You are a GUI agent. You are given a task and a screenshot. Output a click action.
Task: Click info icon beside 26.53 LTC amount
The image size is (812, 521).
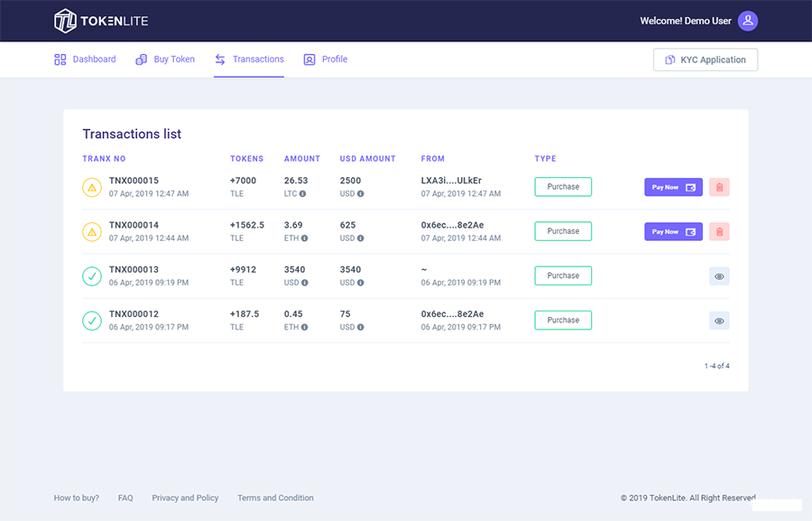coord(302,194)
